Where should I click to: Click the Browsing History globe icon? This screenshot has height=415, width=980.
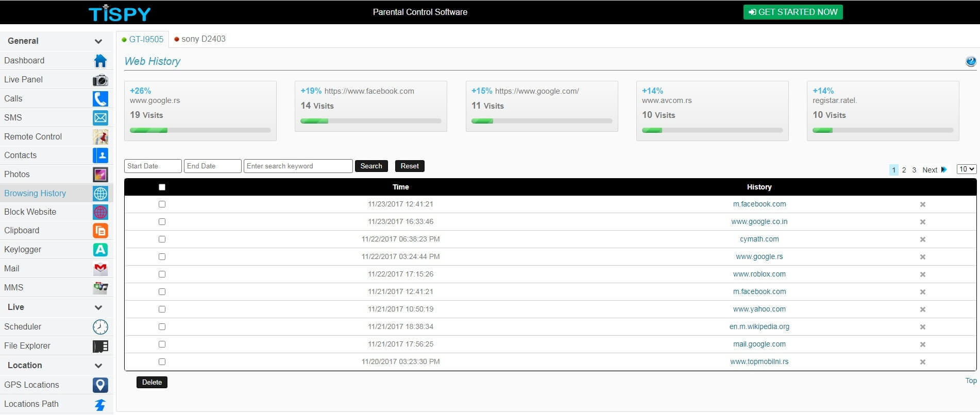click(x=100, y=194)
